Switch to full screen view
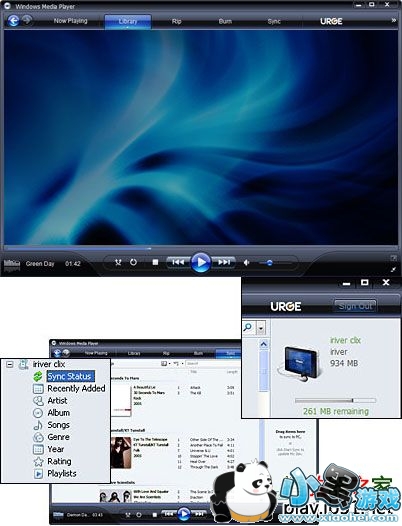This screenshot has width=402, height=526. [x=393, y=258]
